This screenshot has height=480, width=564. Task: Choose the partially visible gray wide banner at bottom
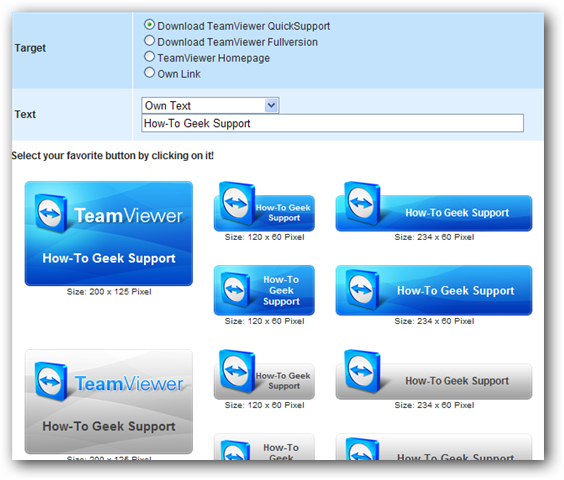point(434,447)
